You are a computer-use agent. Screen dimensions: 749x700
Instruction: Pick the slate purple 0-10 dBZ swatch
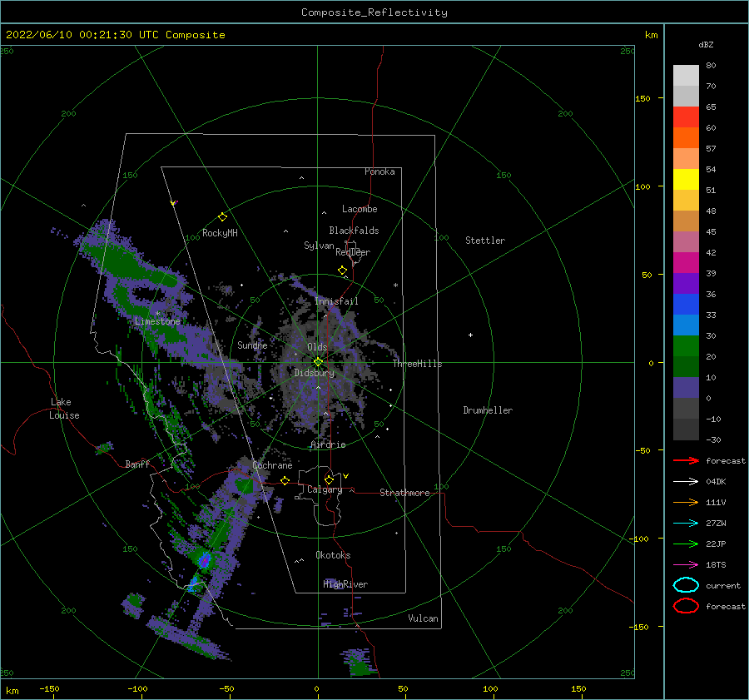point(686,388)
